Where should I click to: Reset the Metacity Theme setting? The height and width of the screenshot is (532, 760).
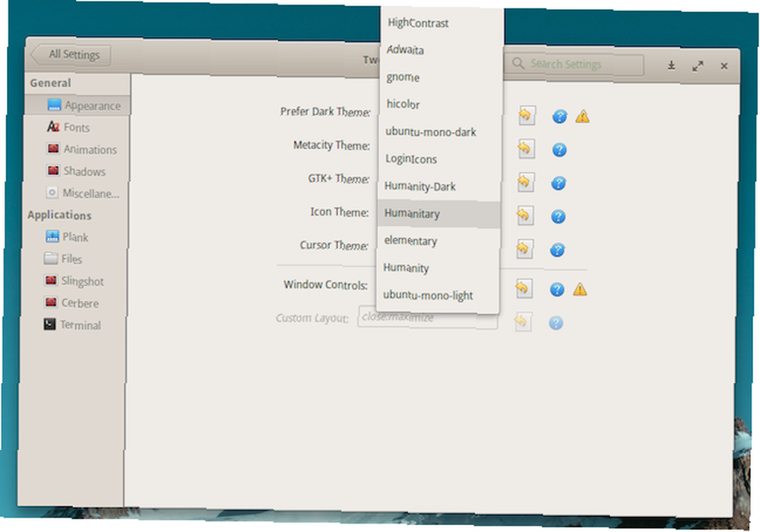coord(525,149)
